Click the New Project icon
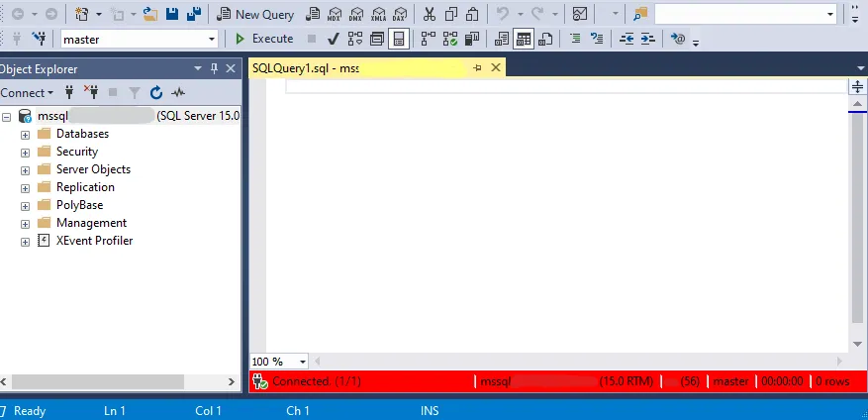The image size is (868, 420). pos(82,15)
